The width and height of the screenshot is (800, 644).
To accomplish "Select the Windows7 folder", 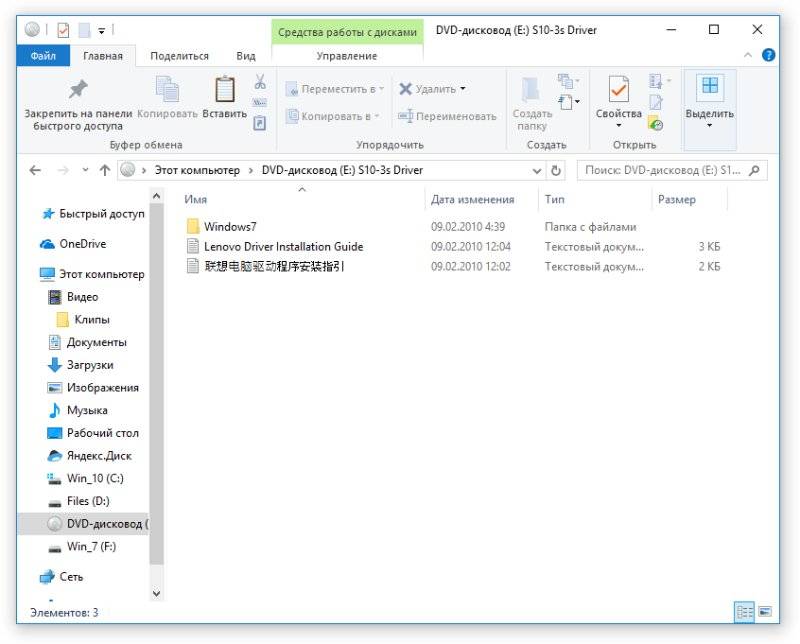I will click(x=230, y=227).
